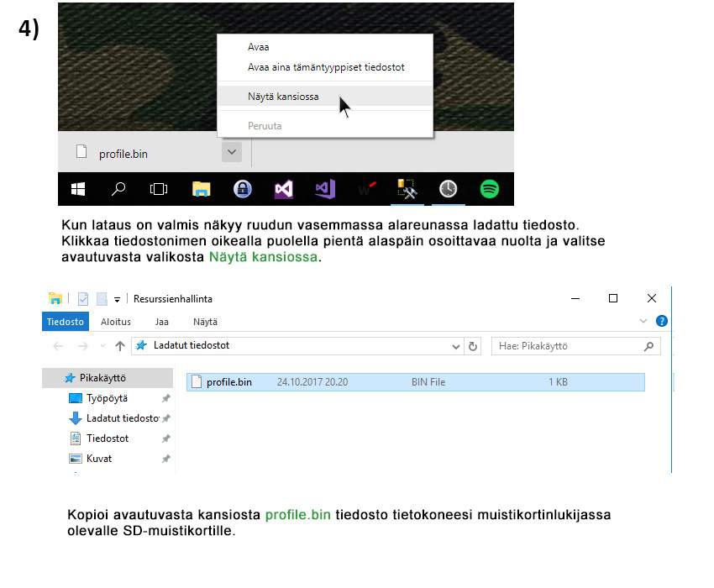Image resolution: width=714 pixels, height=588 pixels.
Task: Refresh the Ladatut tiedostot folder view
Action: 473,346
